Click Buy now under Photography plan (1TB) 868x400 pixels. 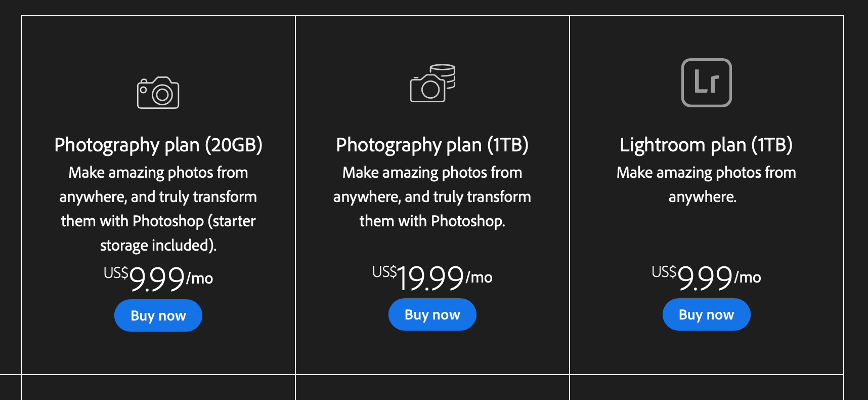(x=432, y=314)
